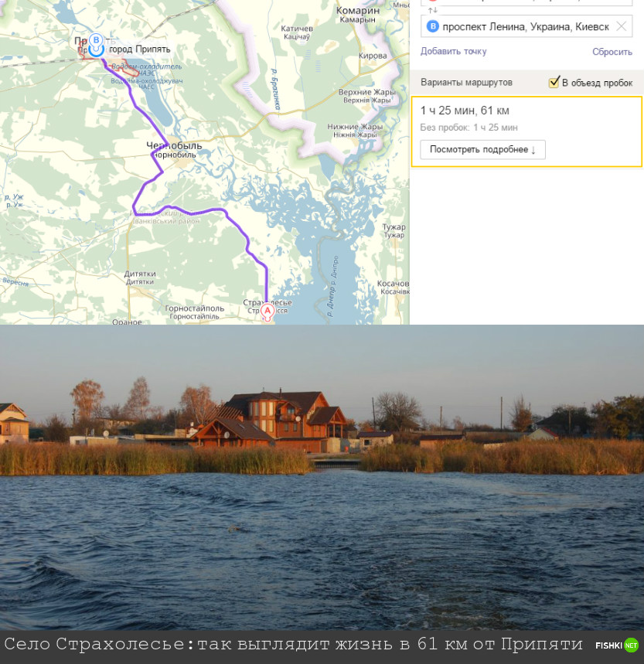
Task: Click the 'Дитятки' village label on map
Action: [x=140, y=274]
